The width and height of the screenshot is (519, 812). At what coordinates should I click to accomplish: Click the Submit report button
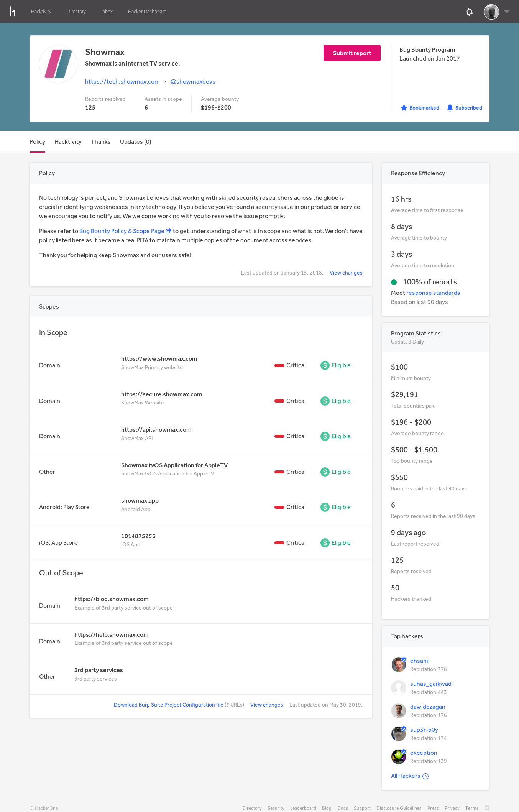[352, 53]
